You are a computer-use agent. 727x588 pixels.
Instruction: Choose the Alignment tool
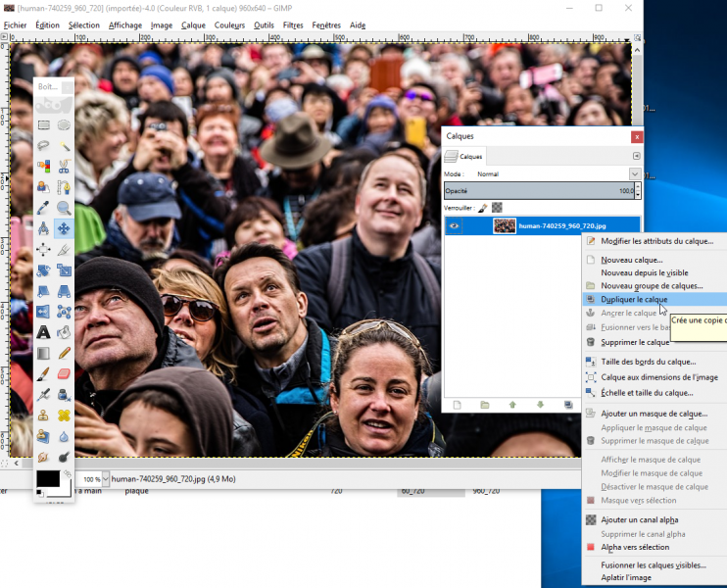[43, 249]
